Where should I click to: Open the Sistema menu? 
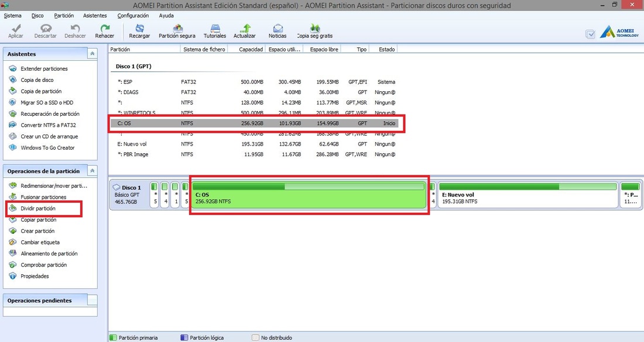(12, 16)
